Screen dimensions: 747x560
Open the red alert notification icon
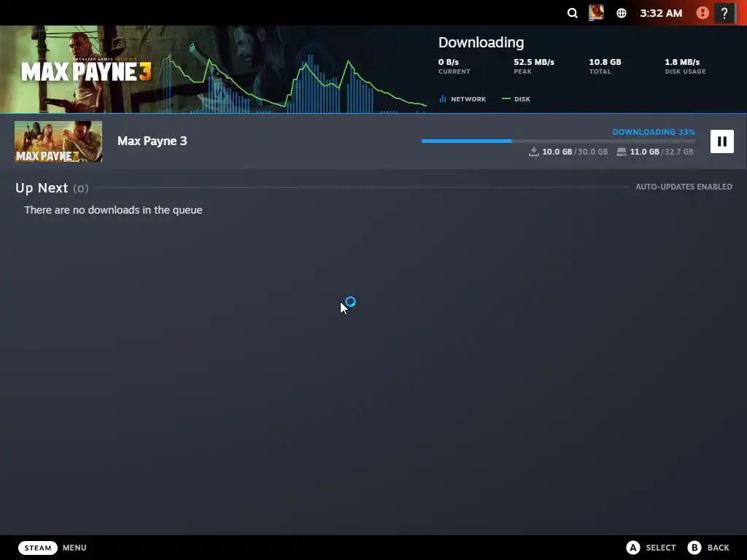703,13
